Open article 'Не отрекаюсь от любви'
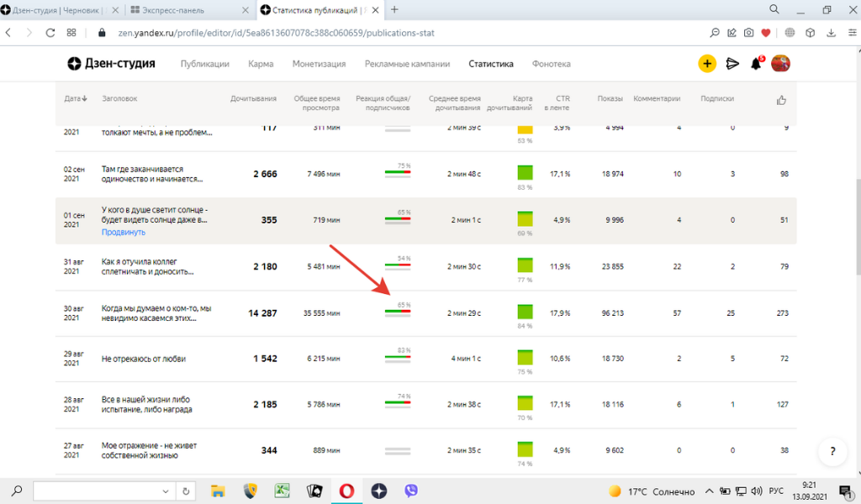The height and width of the screenshot is (504, 861). [x=144, y=359]
